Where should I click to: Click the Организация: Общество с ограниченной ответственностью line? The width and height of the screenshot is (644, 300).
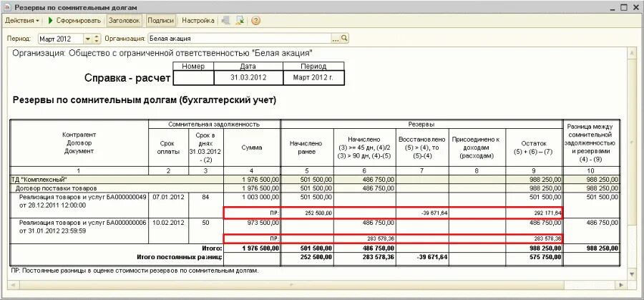(x=162, y=54)
